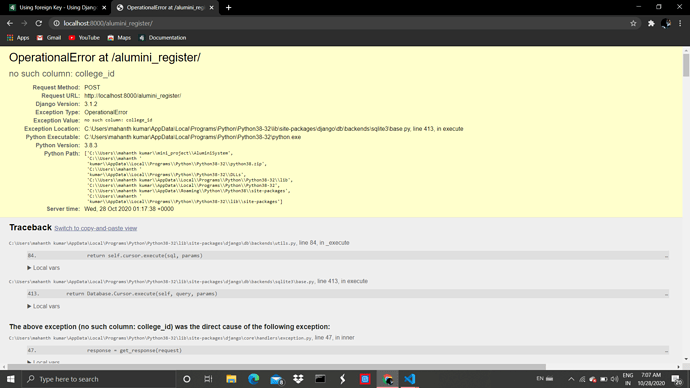This screenshot has width=690, height=388.
Task: Reload the page with the refresh icon
Action: [x=39, y=23]
